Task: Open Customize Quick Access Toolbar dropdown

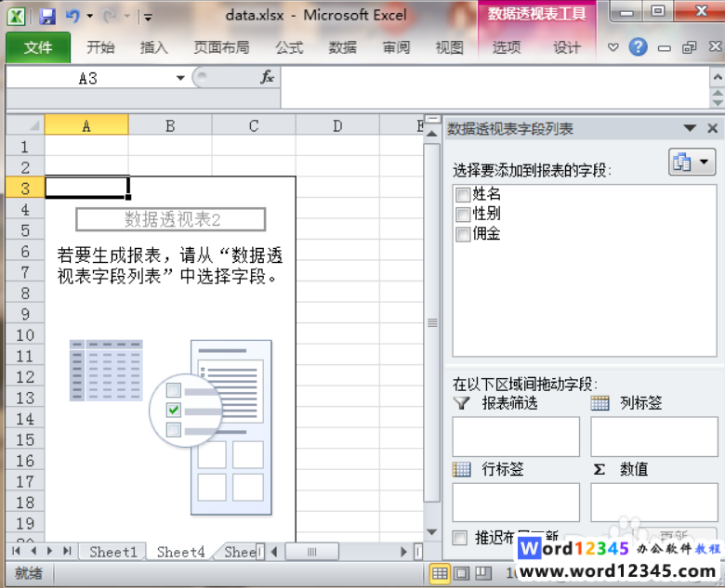Action: [148, 18]
